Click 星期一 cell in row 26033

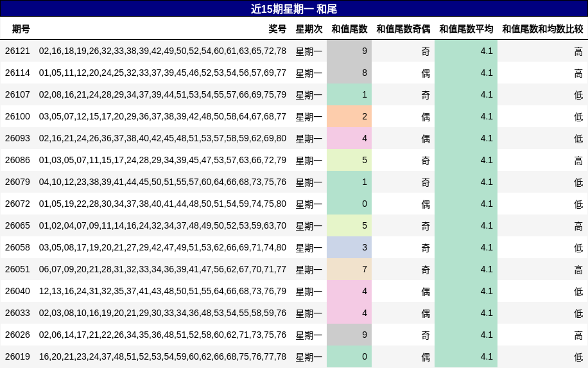click(309, 313)
